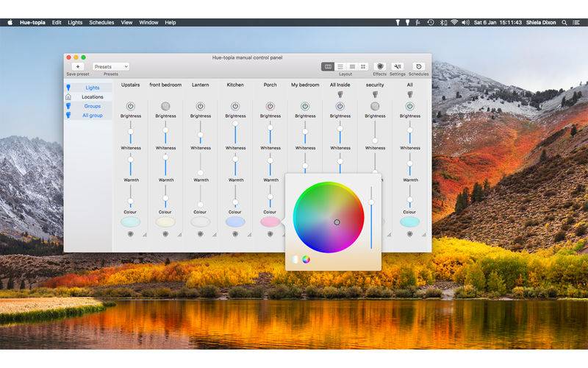
Task: Click the effects icon below Lantern swatch
Action: [x=200, y=234]
